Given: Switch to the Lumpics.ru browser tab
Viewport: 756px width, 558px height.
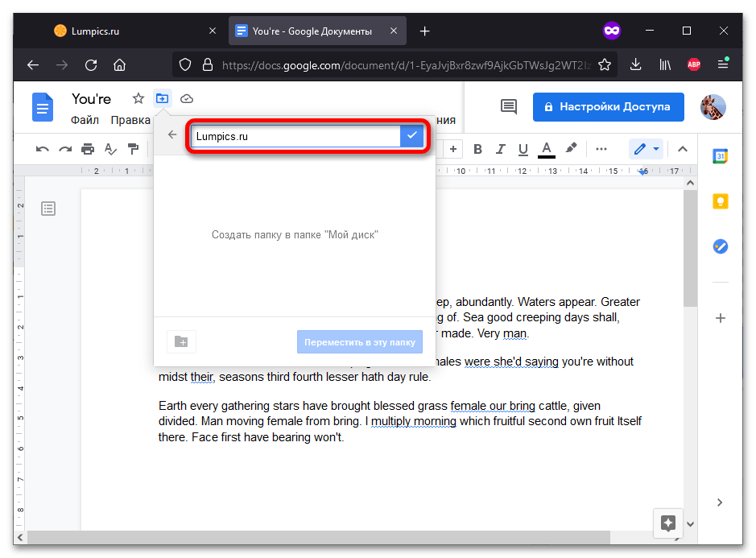Looking at the screenshot, I should coord(119,31).
